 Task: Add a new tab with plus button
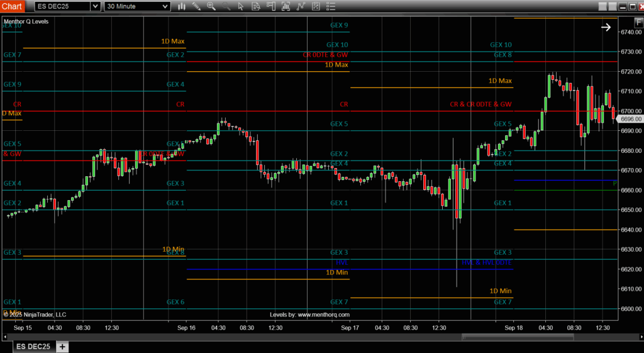[x=62, y=347]
